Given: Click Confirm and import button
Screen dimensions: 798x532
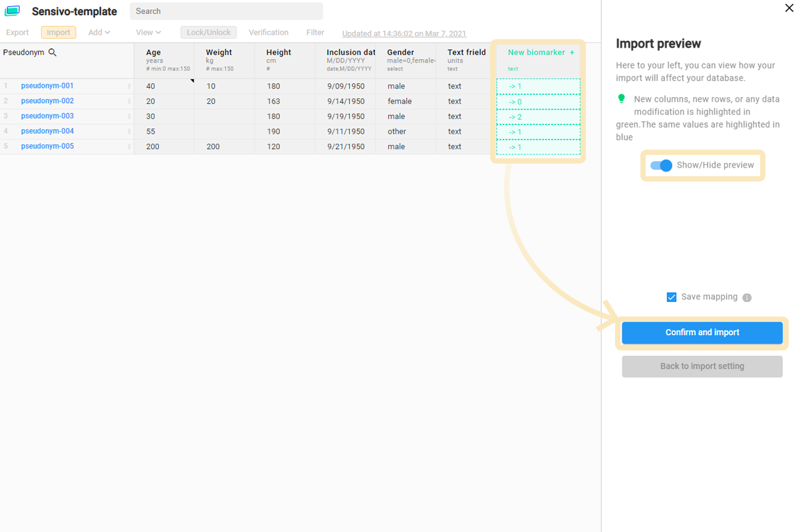Looking at the screenshot, I should point(702,332).
